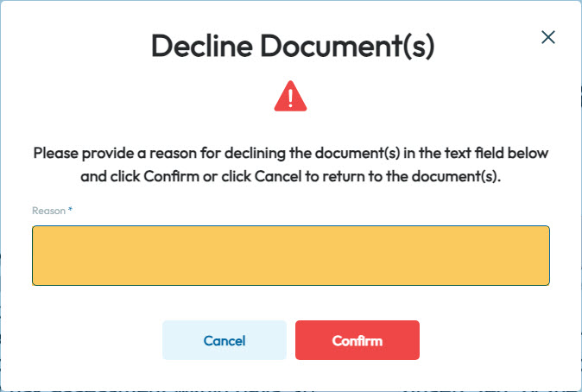Click the Confirm button to decline
Image resolution: width=582 pixels, height=392 pixels.
357,340
